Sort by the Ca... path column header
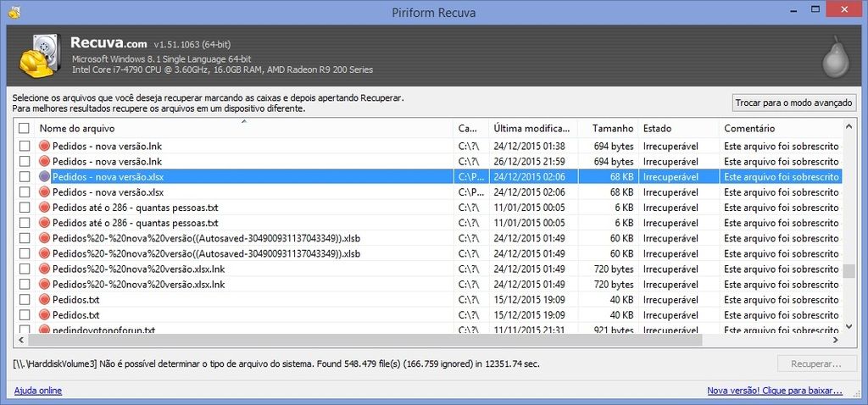Screen dimensions: 868x405 (471, 128)
